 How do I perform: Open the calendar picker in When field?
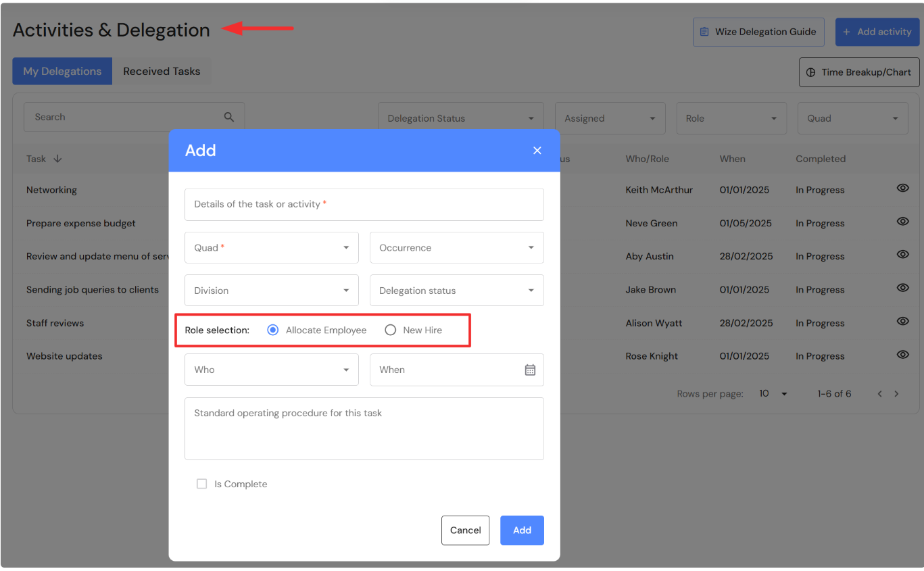tap(530, 370)
